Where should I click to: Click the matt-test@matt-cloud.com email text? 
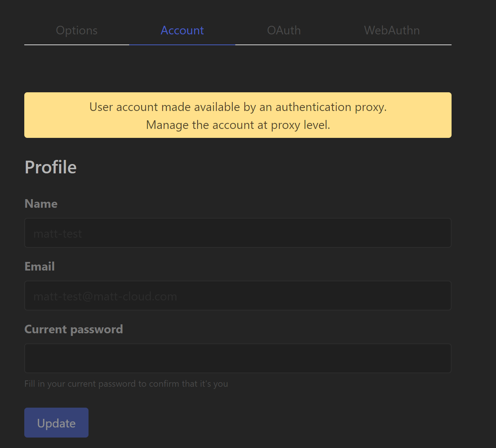(x=105, y=297)
